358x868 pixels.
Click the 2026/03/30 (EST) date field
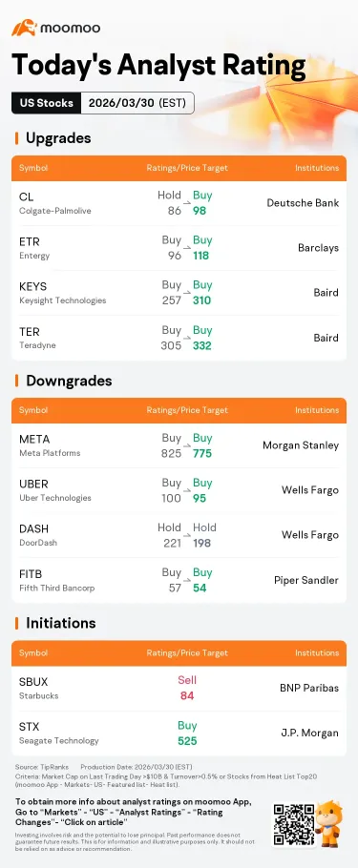(x=138, y=103)
